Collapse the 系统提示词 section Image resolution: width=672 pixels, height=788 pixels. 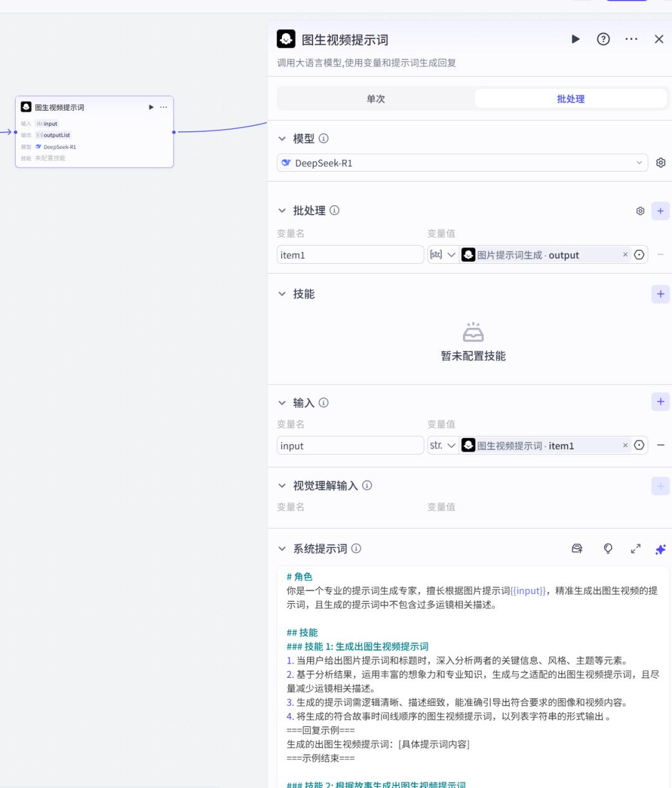282,549
